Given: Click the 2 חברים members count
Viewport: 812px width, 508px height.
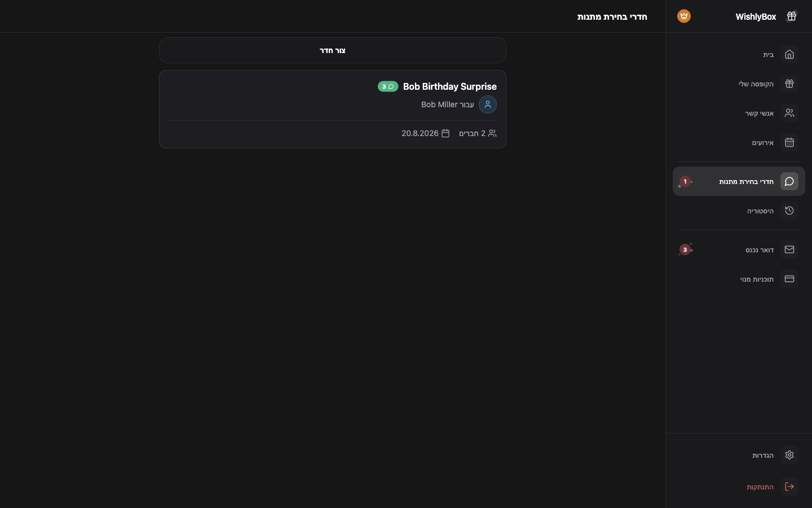Looking at the screenshot, I should 472,133.
